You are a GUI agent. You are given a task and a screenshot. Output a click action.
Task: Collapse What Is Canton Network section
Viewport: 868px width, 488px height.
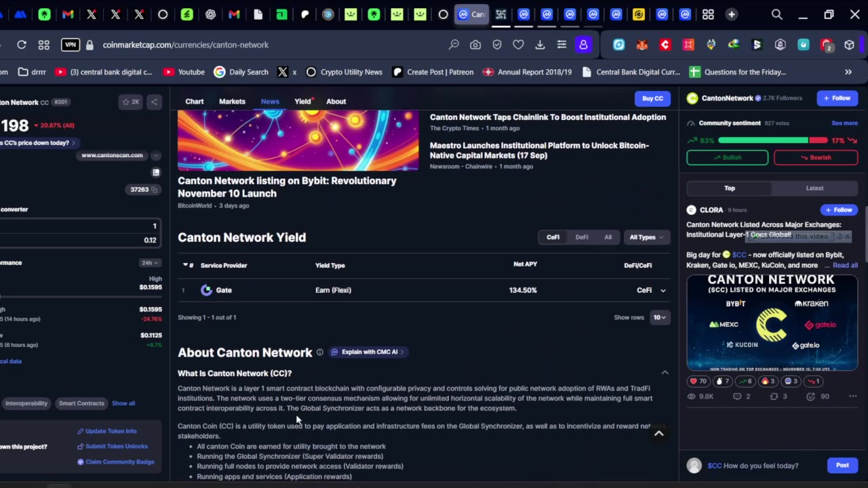(x=665, y=373)
